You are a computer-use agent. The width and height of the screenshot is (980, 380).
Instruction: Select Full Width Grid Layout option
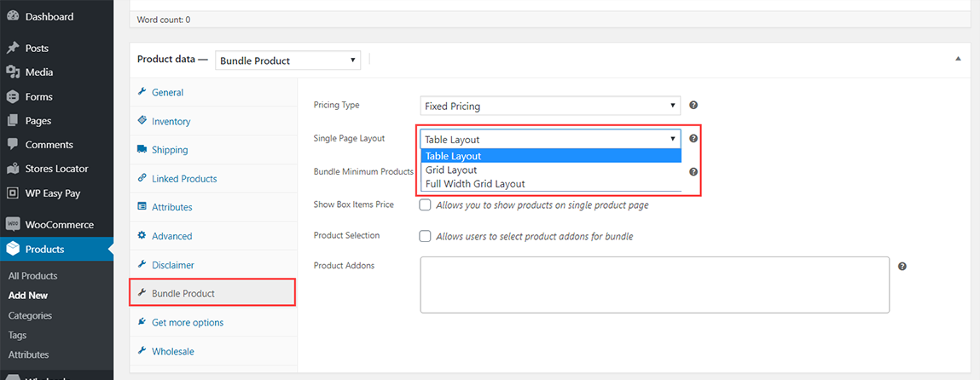[475, 184]
